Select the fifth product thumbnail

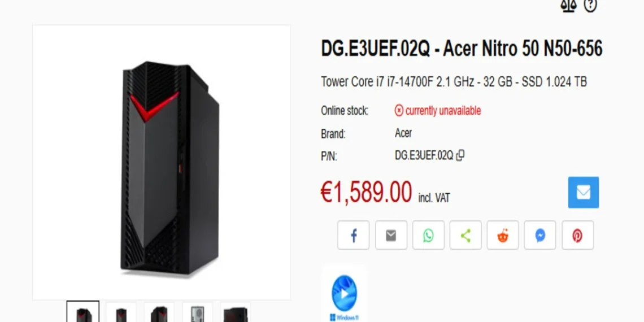click(236, 312)
